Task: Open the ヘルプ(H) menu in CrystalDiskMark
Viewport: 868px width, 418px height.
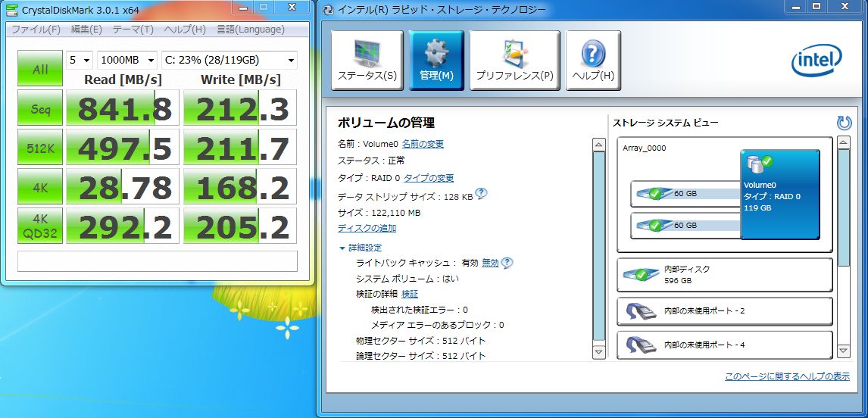Action: (185, 30)
